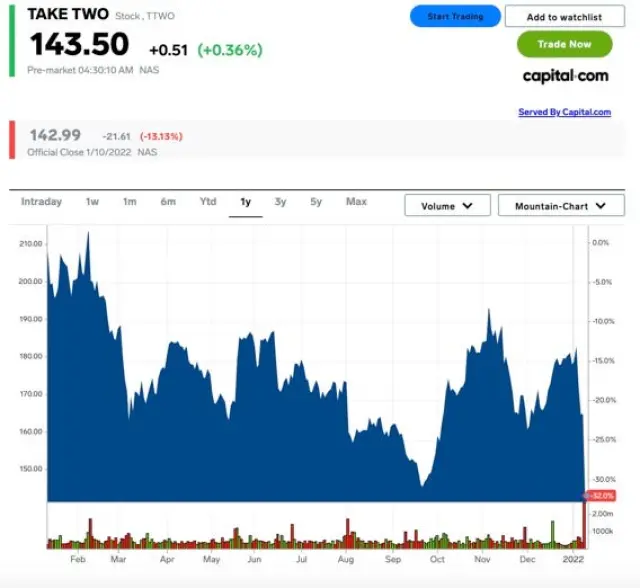The width and height of the screenshot is (640, 588).
Task: Switch to Ytd chart range
Action: (x=207, y=202)
